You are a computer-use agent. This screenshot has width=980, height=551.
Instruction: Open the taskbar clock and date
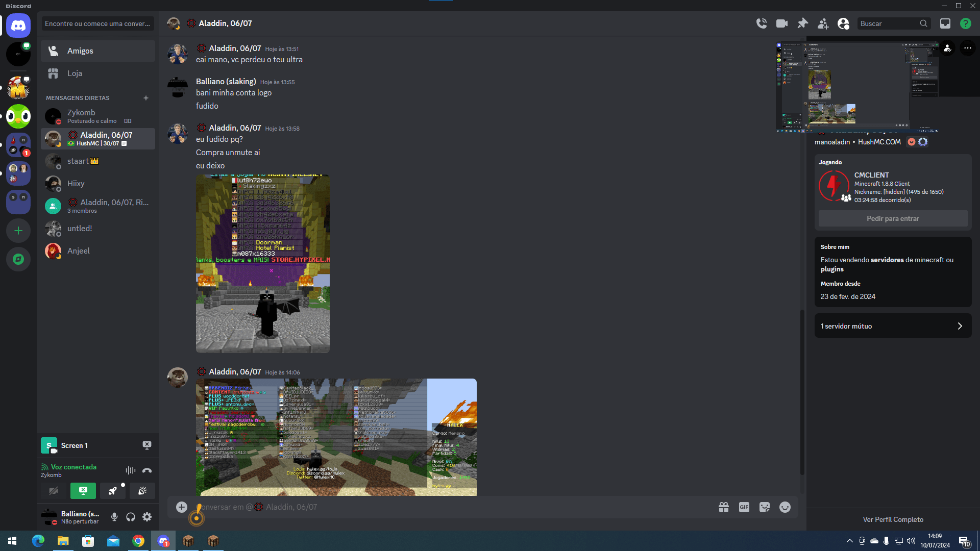pos(935,541)
